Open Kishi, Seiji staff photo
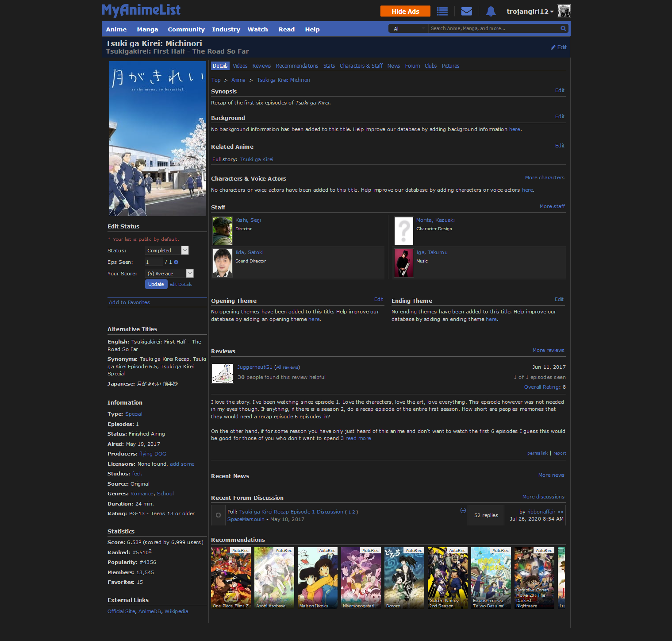Image resolution: width=672 pixels, height=641 pixels. tap(222, 231)
